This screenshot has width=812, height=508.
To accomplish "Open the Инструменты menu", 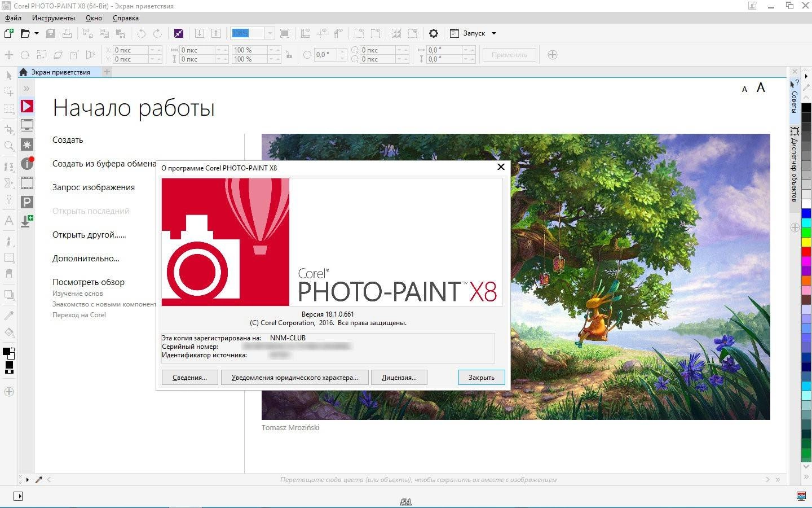I will [54, 18].
